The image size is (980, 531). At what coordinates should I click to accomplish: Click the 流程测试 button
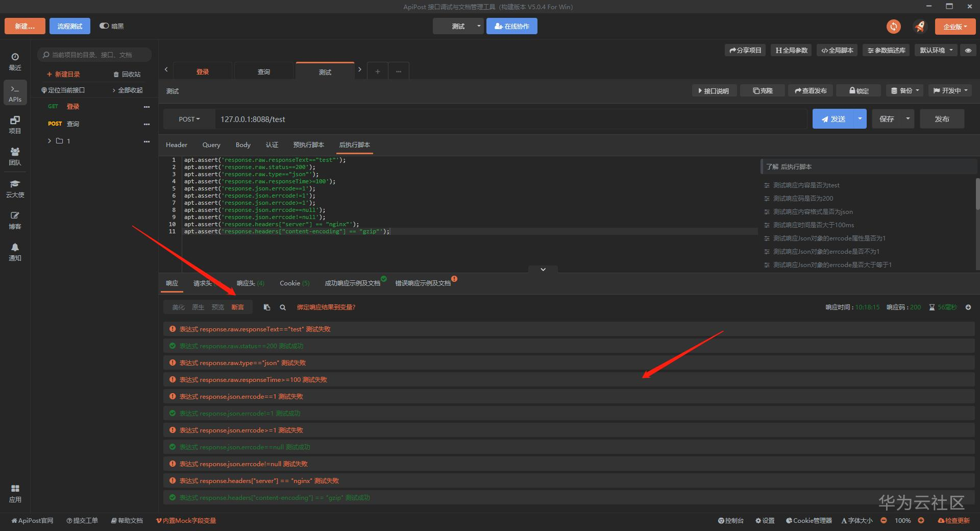pyautogui.click(x=70, y=27)
